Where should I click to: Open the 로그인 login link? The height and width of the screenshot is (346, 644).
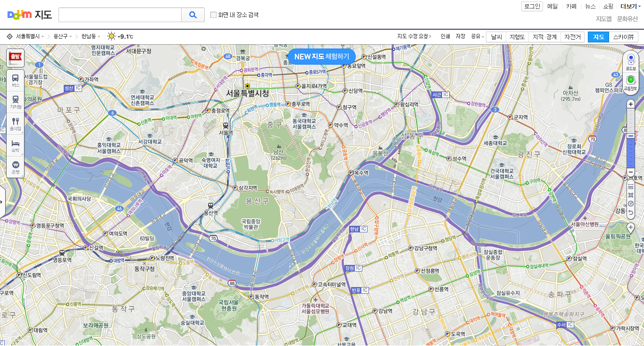coord(531,6)
